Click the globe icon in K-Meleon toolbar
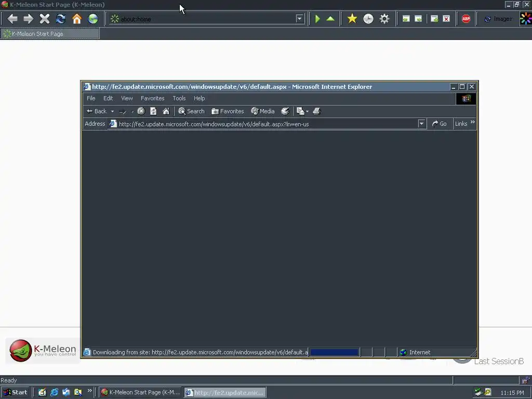The width and height of the screenshot is (532, 399). click(x=93, y=19)
